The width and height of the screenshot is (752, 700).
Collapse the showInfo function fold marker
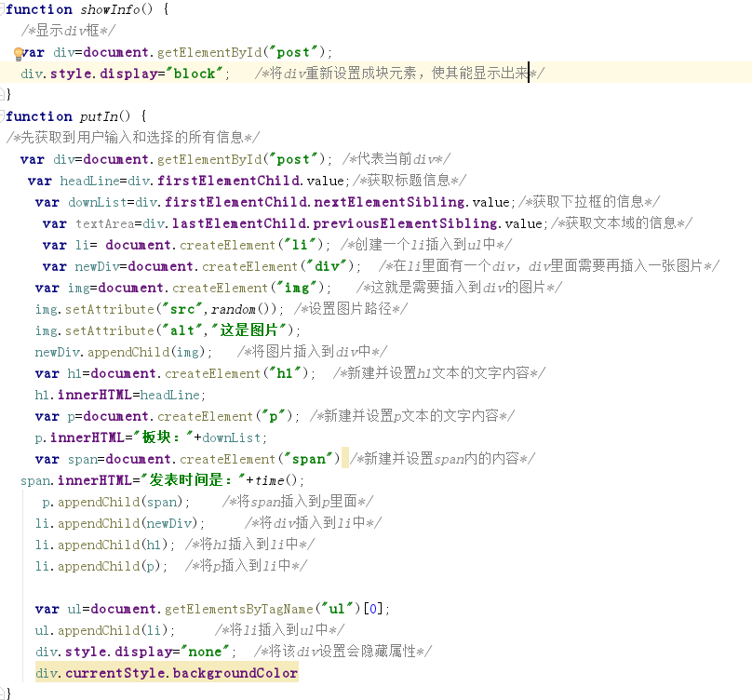2,9
